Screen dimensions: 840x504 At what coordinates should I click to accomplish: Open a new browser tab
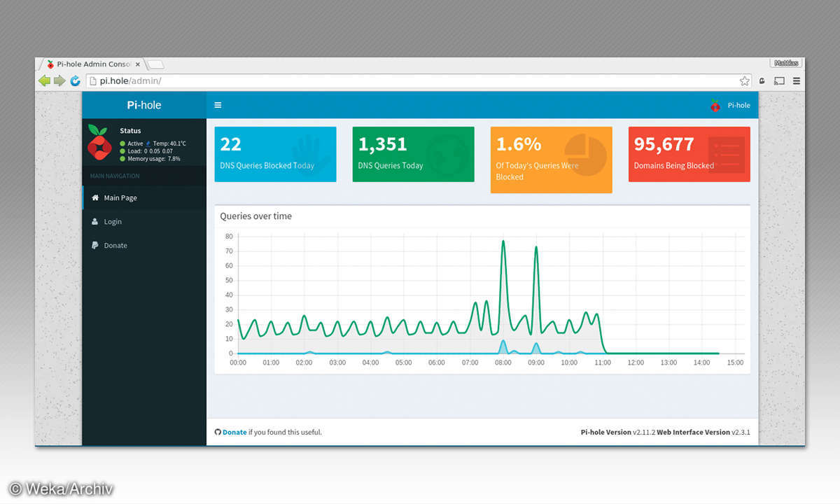pyautogui.click(x=155, y=64)
